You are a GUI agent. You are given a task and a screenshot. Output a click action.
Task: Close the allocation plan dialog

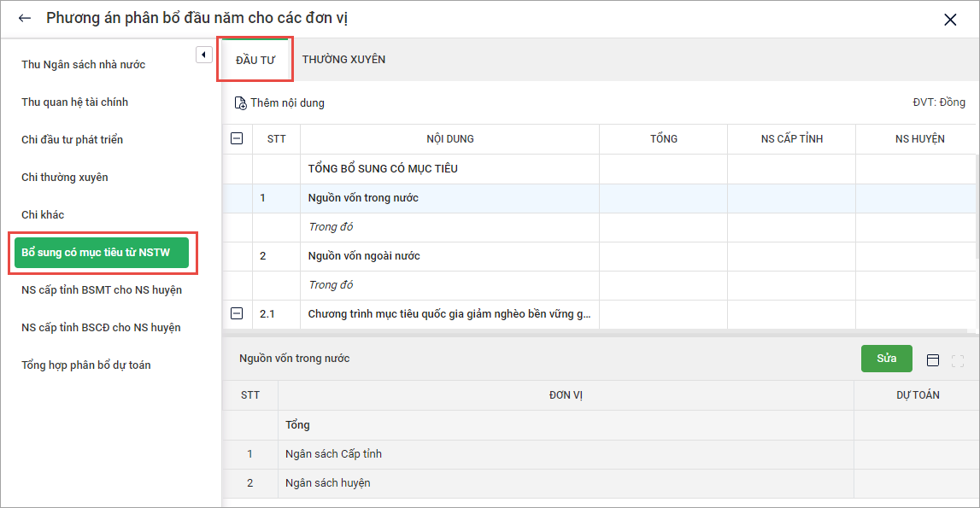pos(949,20)
